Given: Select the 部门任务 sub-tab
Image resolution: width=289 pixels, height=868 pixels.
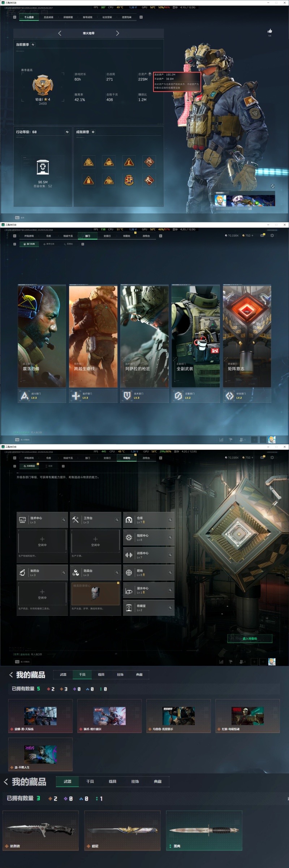Looking at the screenshot, I should (x=29, y=244).
